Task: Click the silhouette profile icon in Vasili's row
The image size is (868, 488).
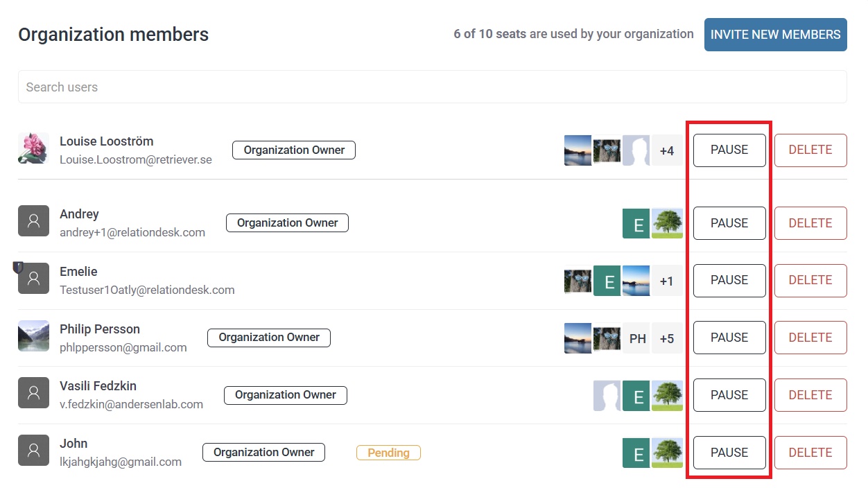Action: click(x=607, y=395)
